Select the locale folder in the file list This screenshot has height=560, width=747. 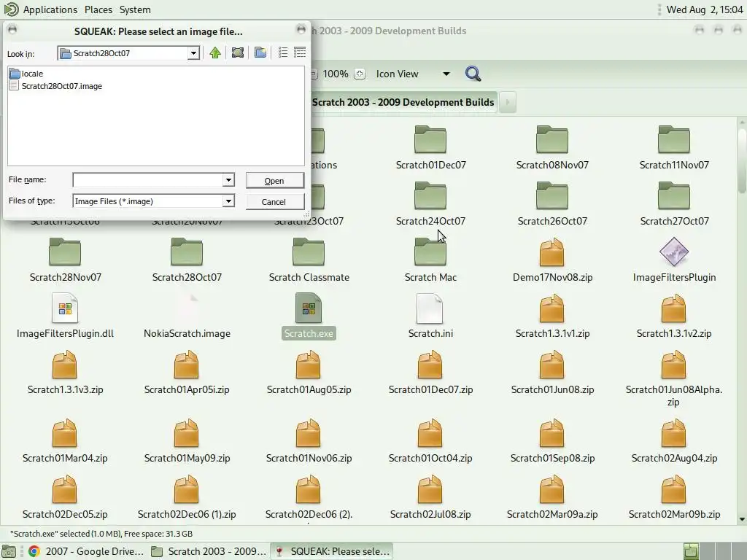coord(27,74)
